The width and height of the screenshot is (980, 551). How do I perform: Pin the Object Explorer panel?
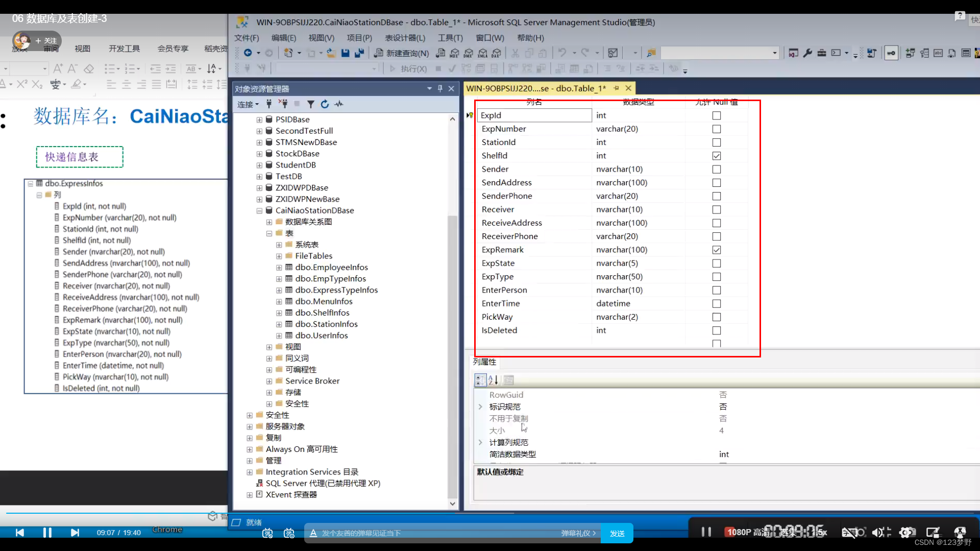(440, 89)
